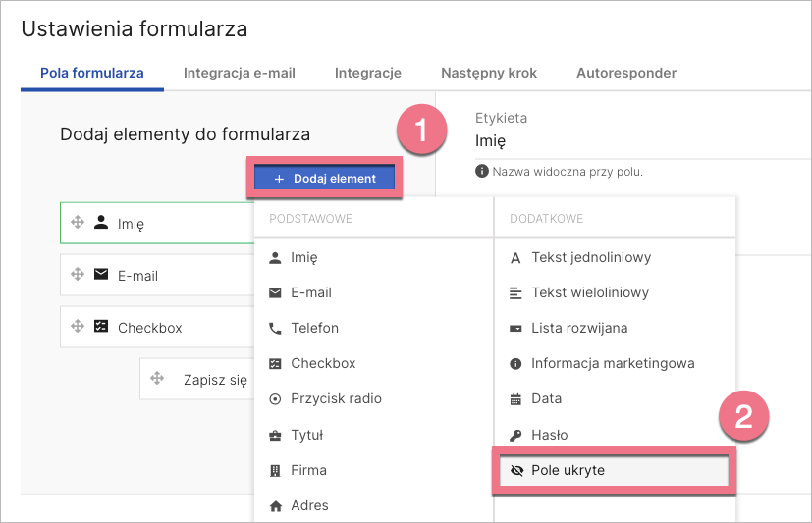Viewport: 812px width, 523px height.
Task: Click the info icon near Nazwa widoczna
Action: click(482, 172)
